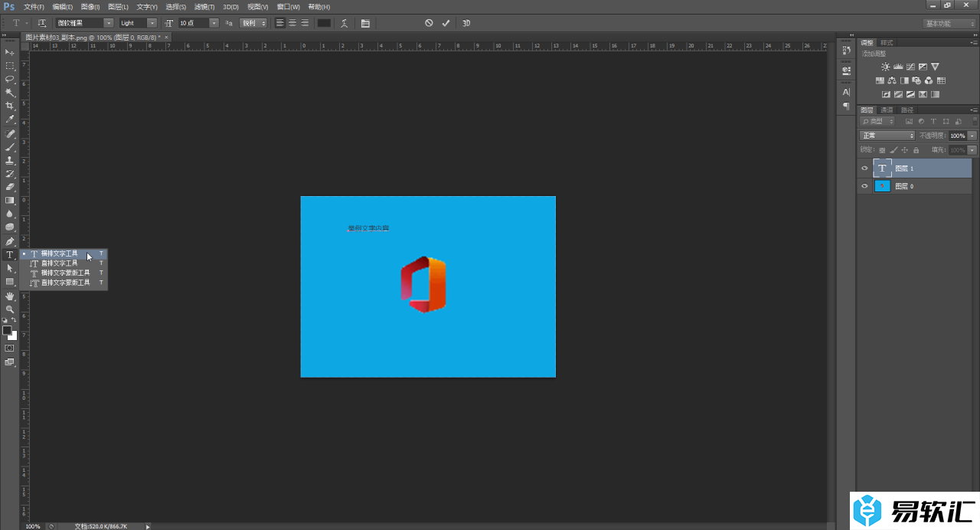
Task: Toggle lock layer position
Action: point(905,150)
